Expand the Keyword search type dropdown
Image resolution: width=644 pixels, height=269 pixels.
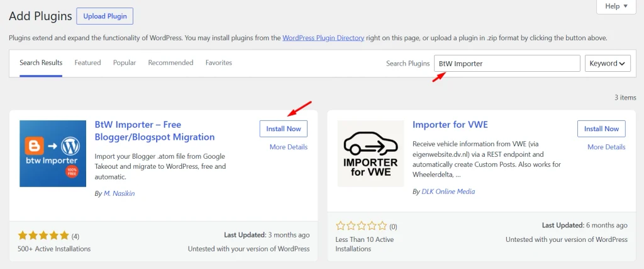[608, 64]
